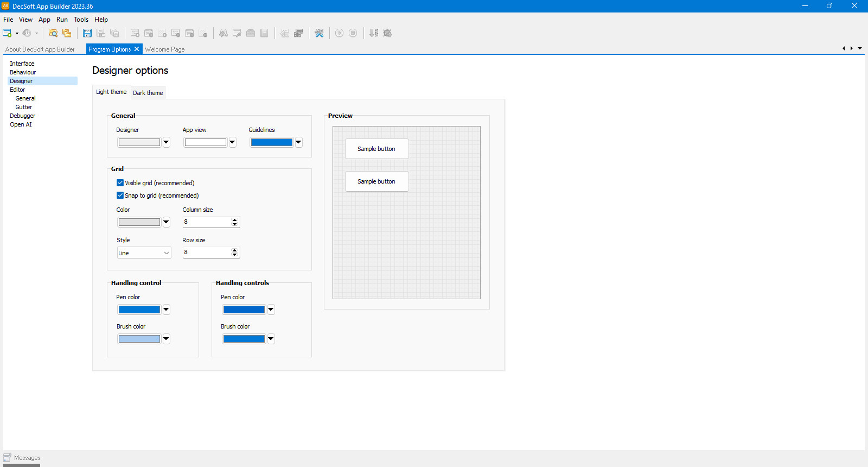Switch to the Welcome Page tab
This screenshot has height=467, width=868.
coord(165,49)
